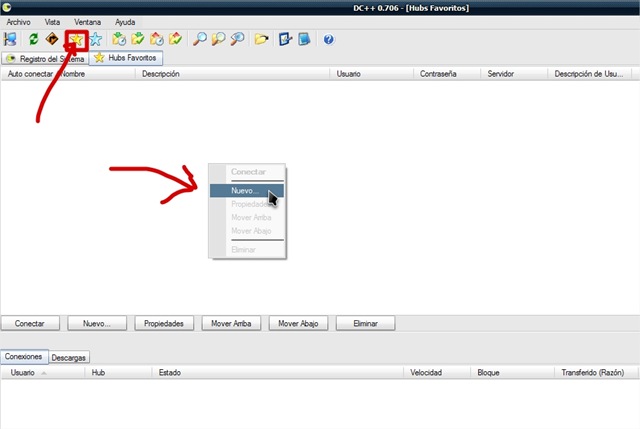Click the Open File List folder icon
The image size is (640, 429).
261,39
